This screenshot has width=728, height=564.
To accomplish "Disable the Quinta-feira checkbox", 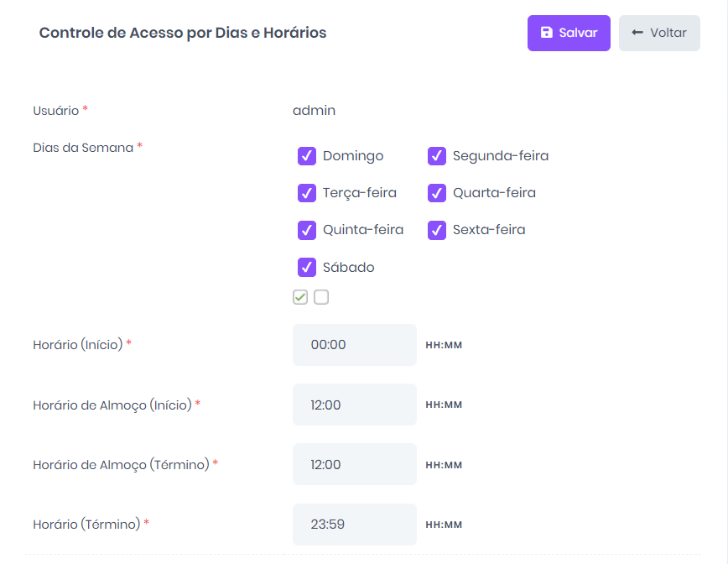I will pyautogui.click(x=307, y=230).
